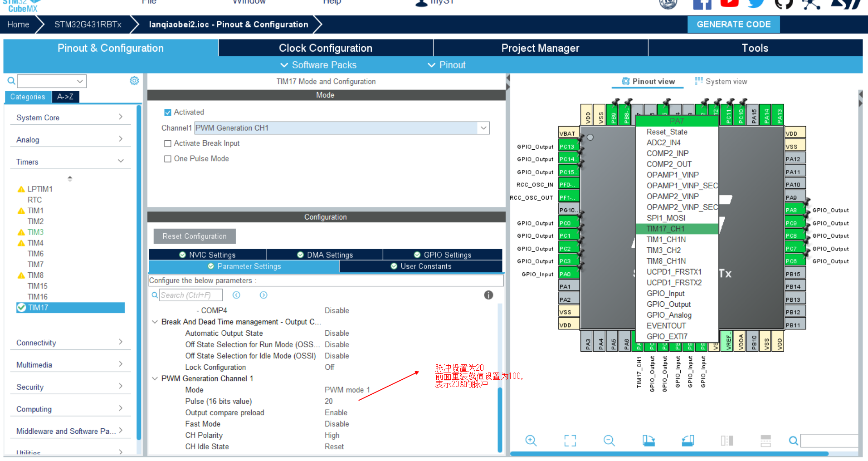Open the Software Packs menu
868x461 pixels.
tap(318, 65)
